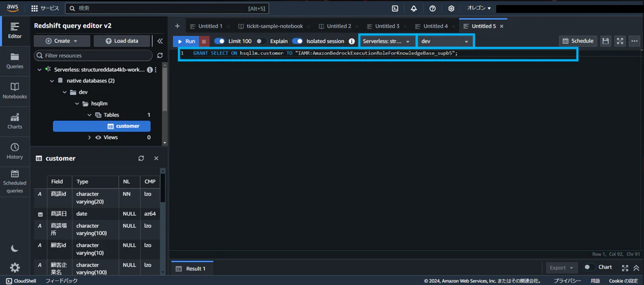
Task: Collapse the Tables node
Action: [x=89, y=115]
